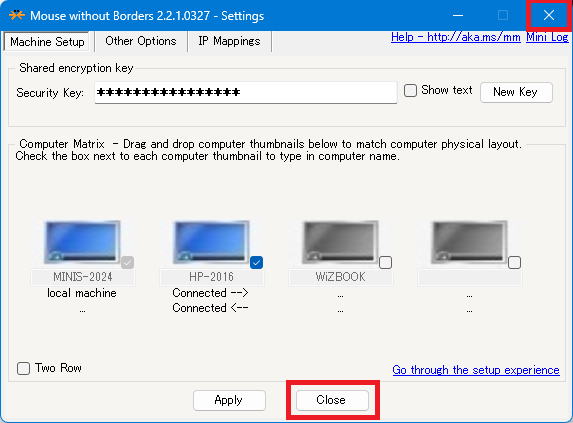
Task: Enable the Two Row option
Action: point(23,368)
